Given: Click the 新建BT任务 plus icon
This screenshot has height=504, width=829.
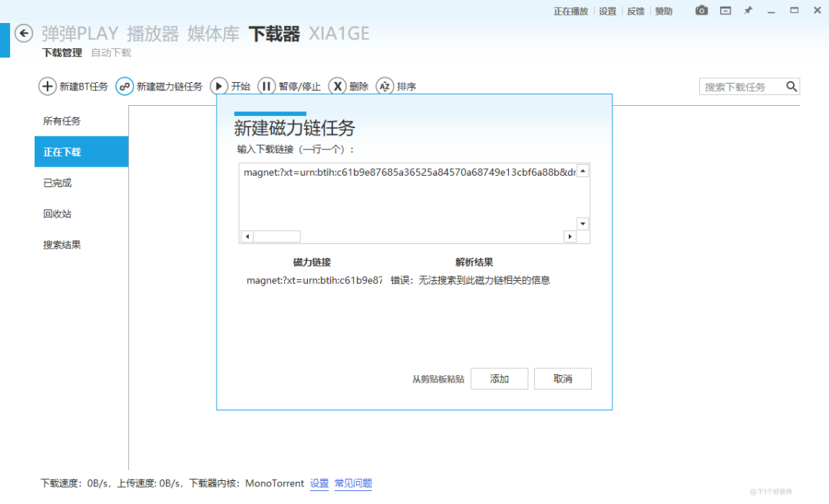Looking at the screenshot, I should coord(48,86).
